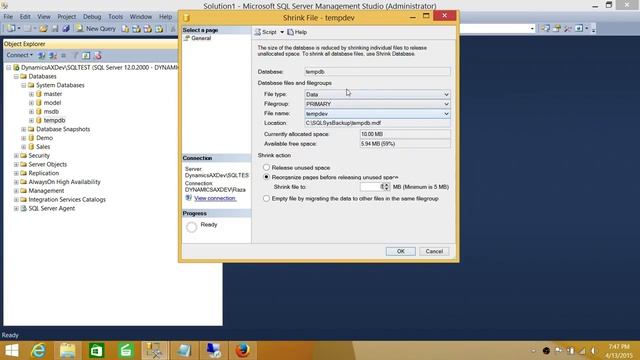Click the Object Explorer refresh icon
Image resolution: width=640 pixels, height=360 pixels.
coord(86,56)
